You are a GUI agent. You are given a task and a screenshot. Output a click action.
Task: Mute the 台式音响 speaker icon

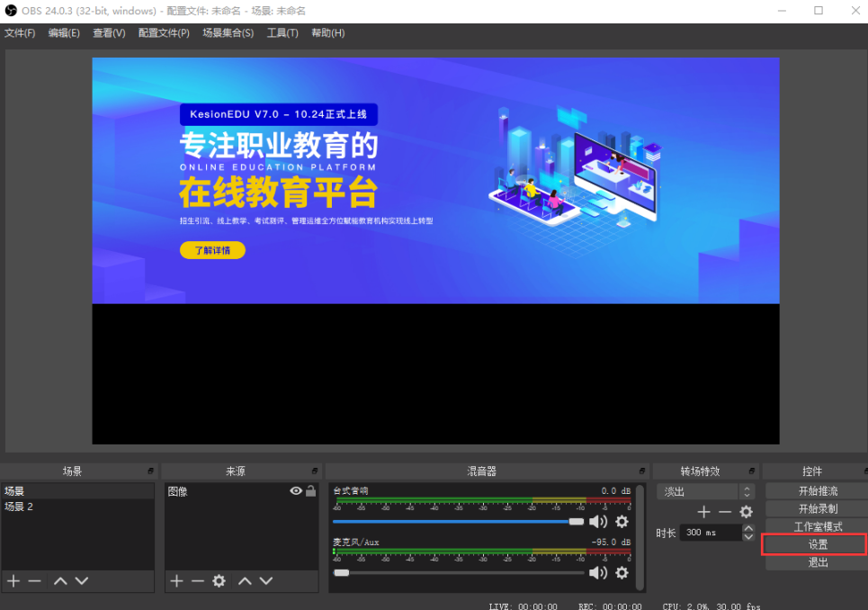(x=598, y=521)
